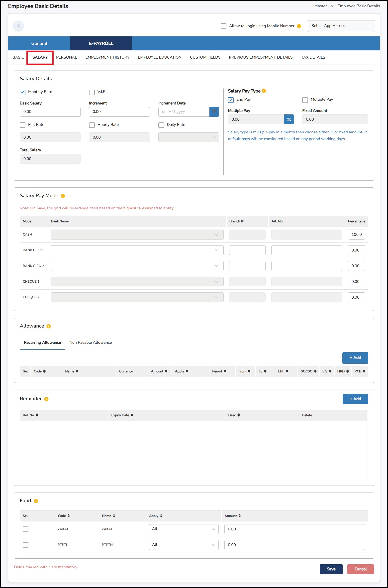Click into the Basic Salary input field

[50, 112]
